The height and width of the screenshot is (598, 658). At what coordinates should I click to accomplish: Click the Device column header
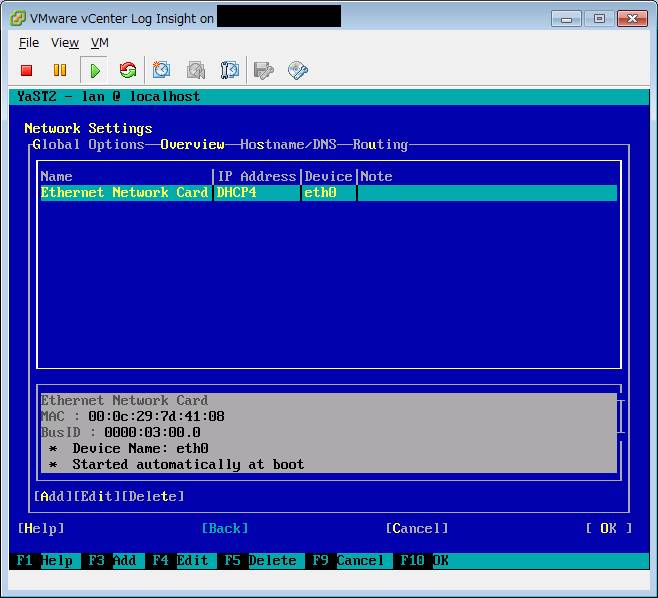pos(329,176)
